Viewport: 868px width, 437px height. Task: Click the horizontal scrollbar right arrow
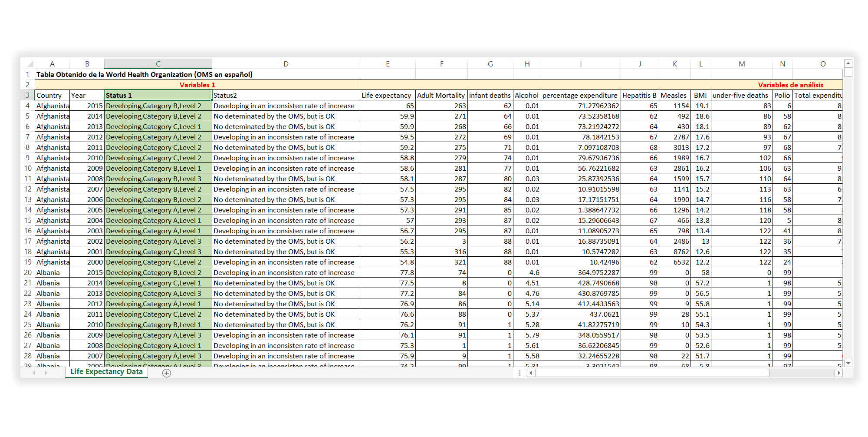click(838, 373)
